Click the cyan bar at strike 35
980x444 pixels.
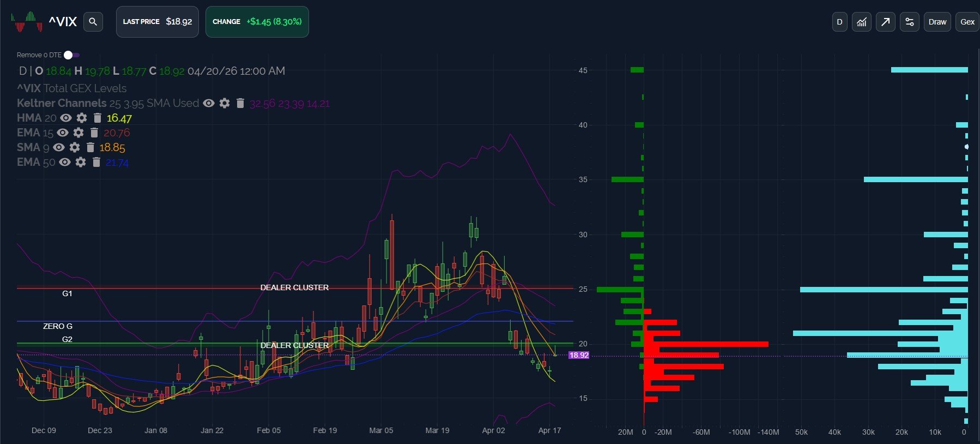916,179
